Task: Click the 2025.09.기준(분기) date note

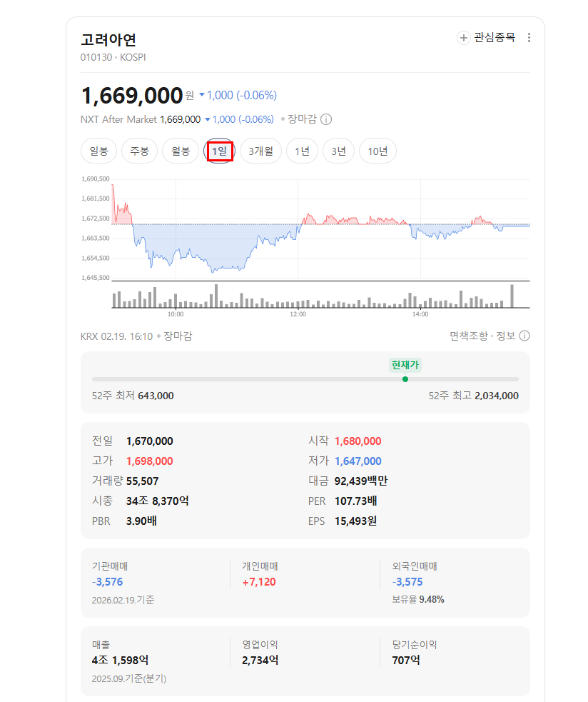Action: tap(129, 678)
